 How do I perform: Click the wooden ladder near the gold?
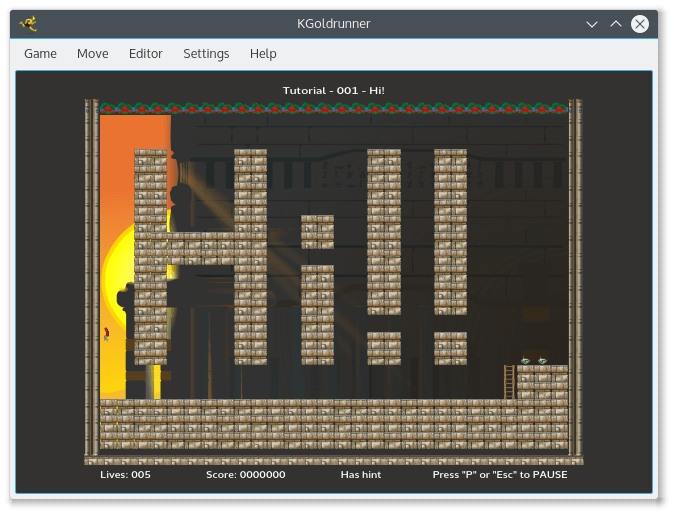tap(509, 382)
